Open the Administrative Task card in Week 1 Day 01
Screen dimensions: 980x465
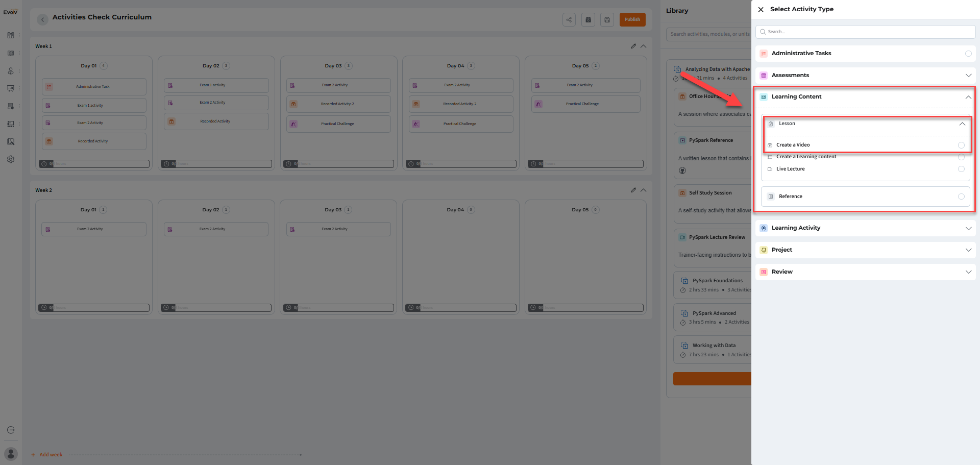coord(94,87)
